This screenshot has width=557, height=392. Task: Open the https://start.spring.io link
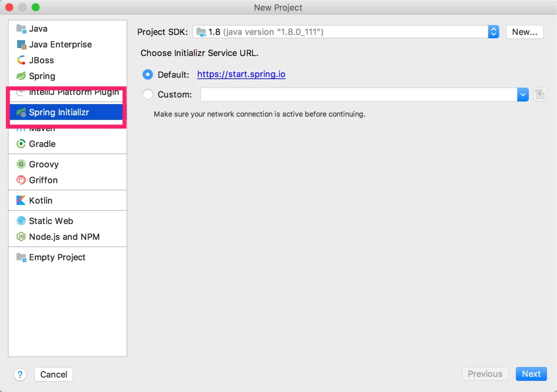[x=241, y=74]
